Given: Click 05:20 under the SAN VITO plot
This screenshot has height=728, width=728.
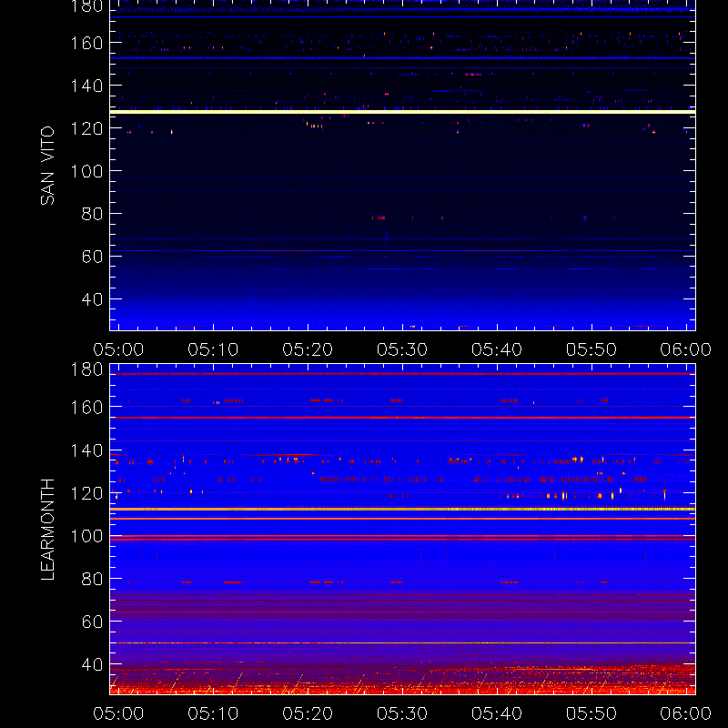Looking at the screenshot, I should pos(308,349).
